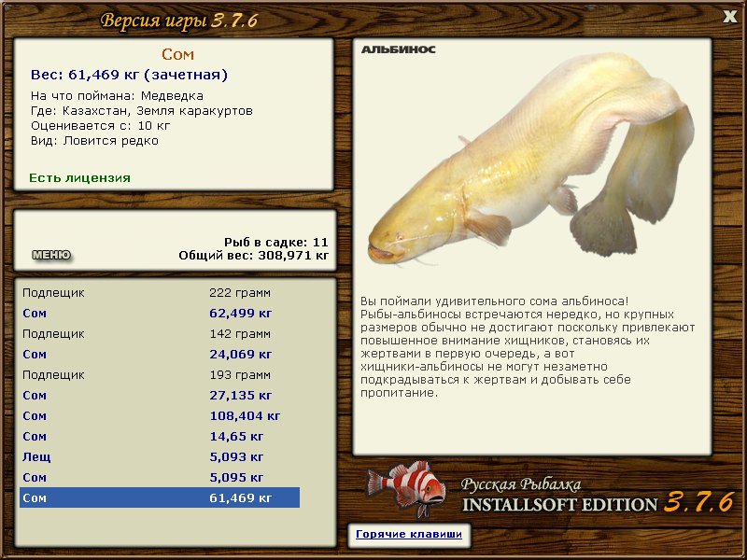The width and height of the screenshot is (747, 560).
Task: Select the Сом 62,499 кг entry
Action: pos(159,313)
